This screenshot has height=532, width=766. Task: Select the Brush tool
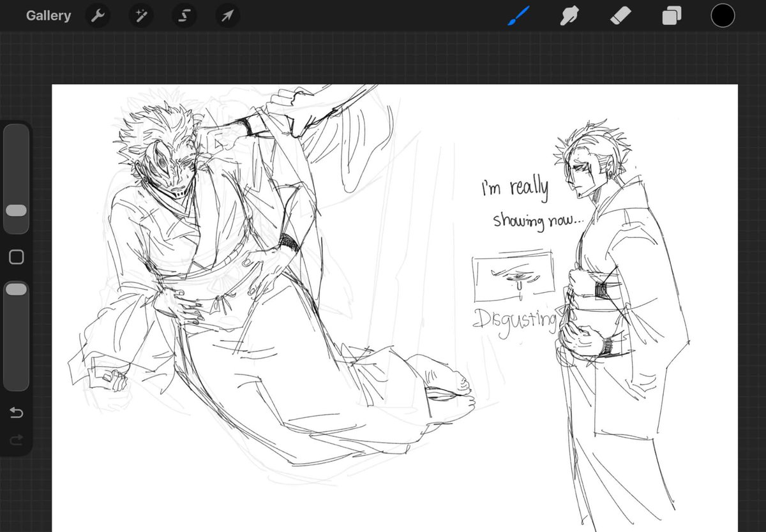click(x=518, y=15)
